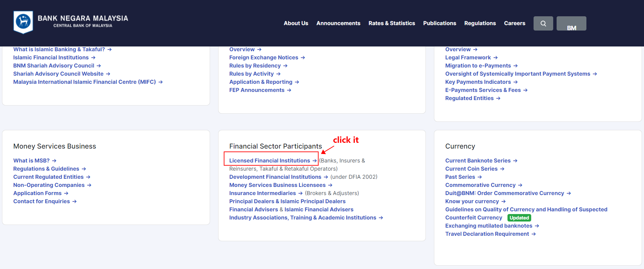Open the site search magnifier button
644x269 pixels.
(x=543, y=23)
